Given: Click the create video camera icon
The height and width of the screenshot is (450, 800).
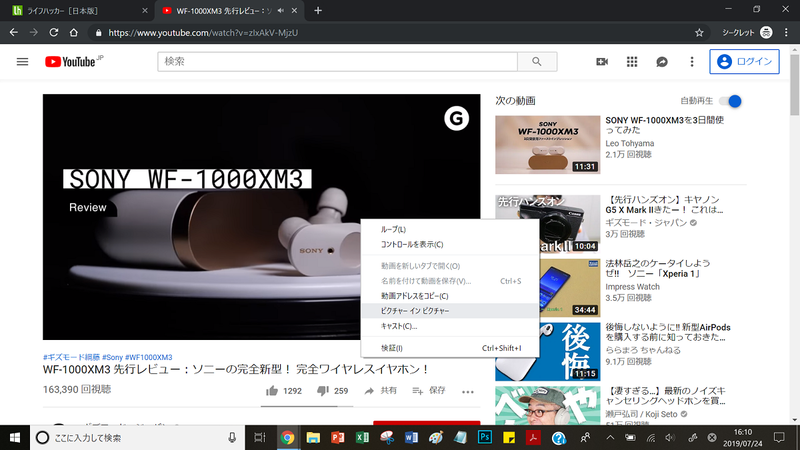Looking at the screenshot, I should (602, 62).
